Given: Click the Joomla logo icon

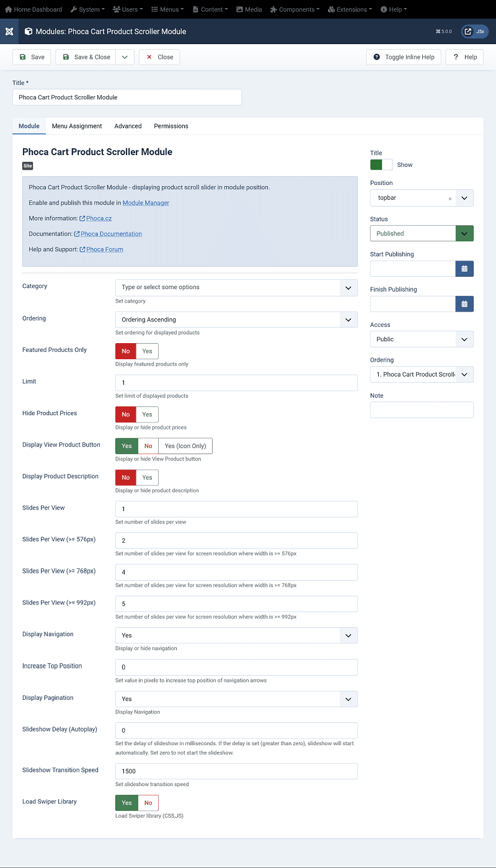Looking at the screenshot, I should (x=9, y=31).
